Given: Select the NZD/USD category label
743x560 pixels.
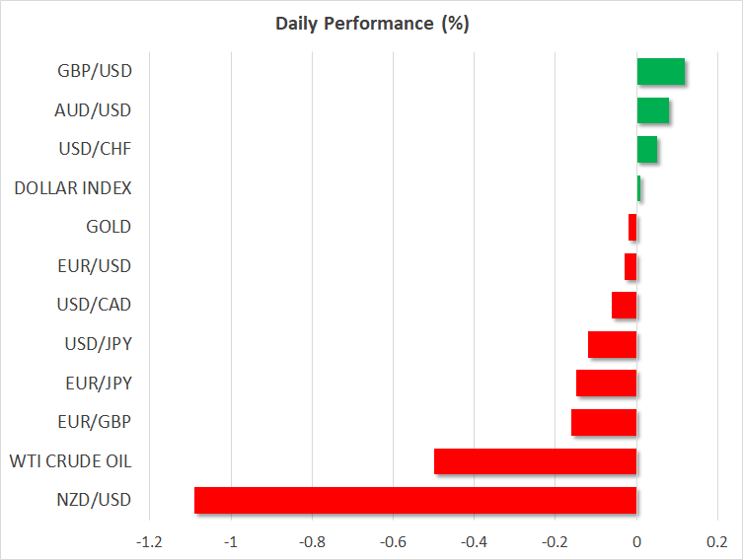Looking at the screenshot, I should (95, 500).
